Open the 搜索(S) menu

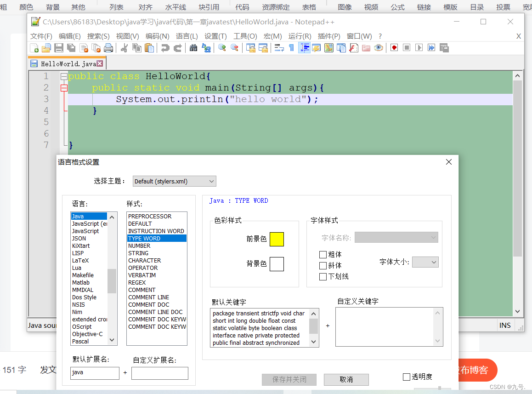point(98,36)
